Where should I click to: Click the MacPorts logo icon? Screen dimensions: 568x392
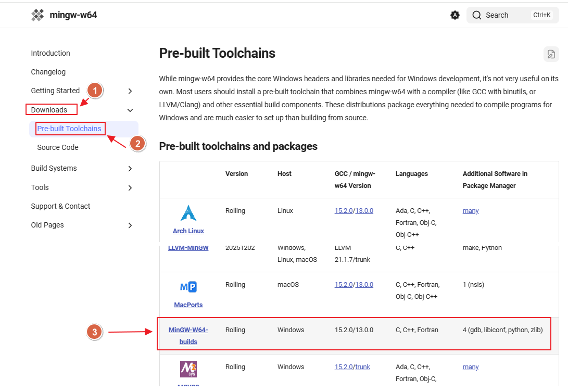(x=188, y=287)
